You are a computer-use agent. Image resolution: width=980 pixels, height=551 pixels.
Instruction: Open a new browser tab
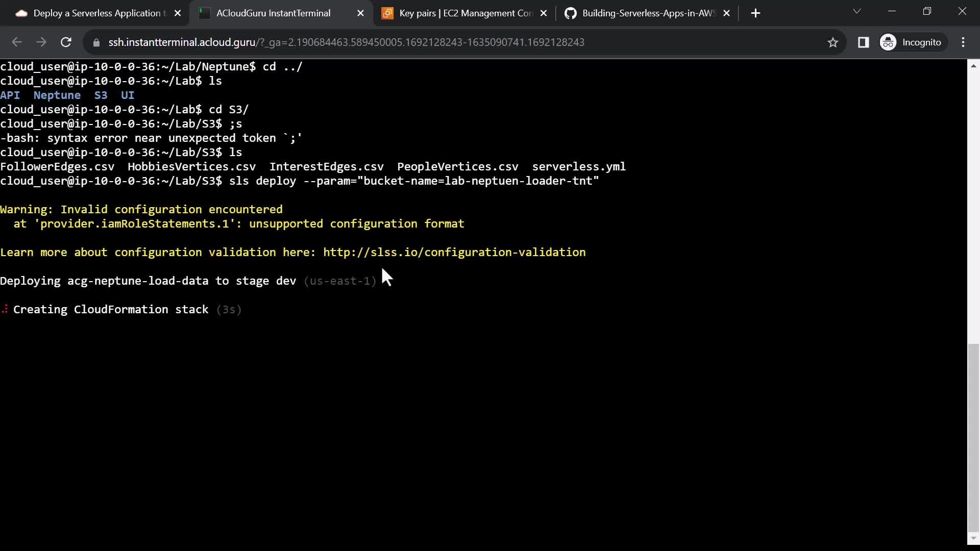[x=755, y=13]
